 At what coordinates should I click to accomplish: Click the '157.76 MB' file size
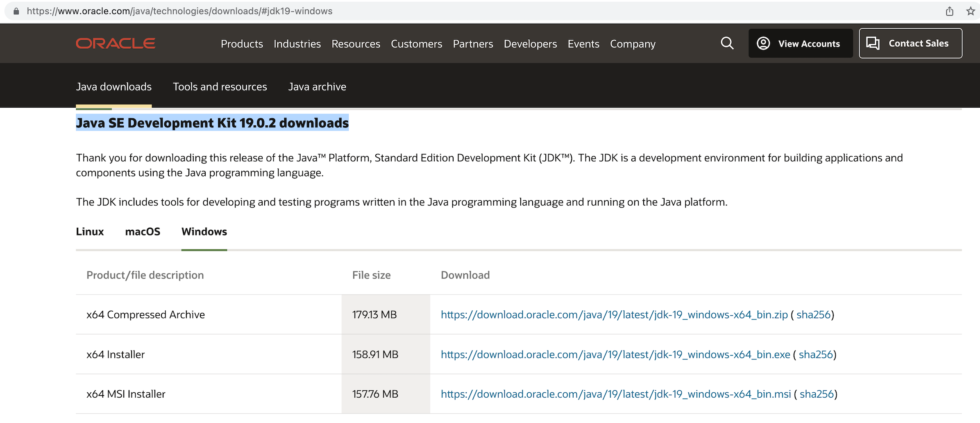click(375, 394)
